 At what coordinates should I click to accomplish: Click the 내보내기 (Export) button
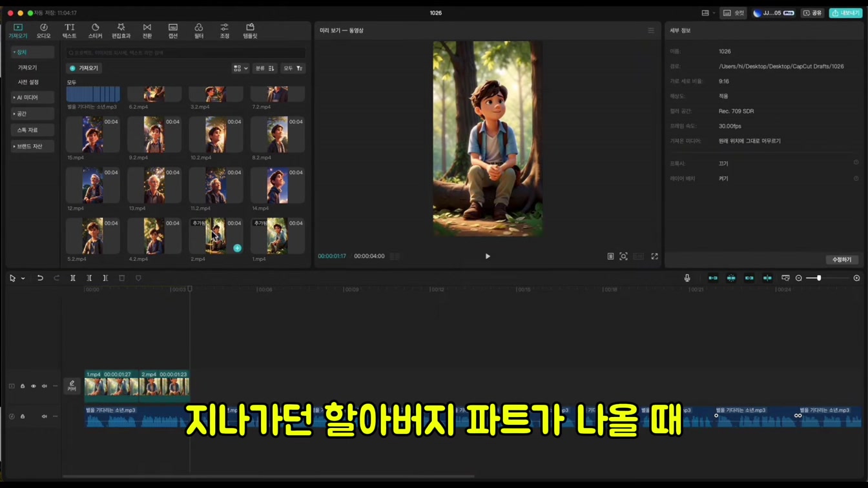[x=845, y=13]
